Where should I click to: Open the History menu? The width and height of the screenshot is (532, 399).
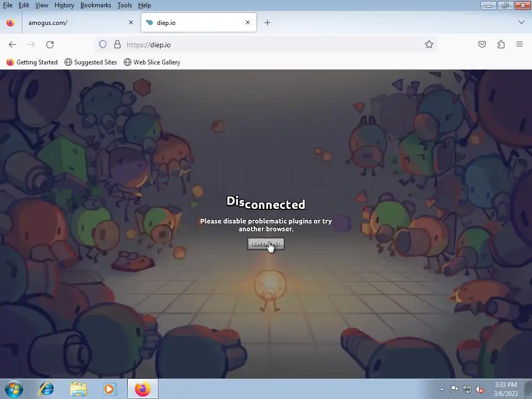(x=64, y=5)
